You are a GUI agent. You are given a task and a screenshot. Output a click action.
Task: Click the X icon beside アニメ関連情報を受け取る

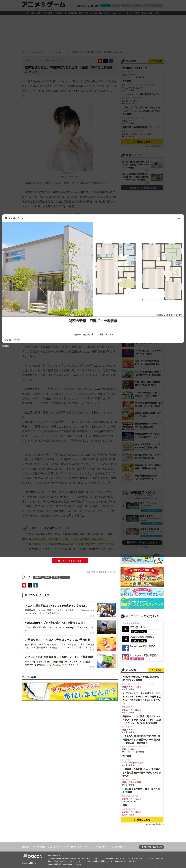(x=126, y=639)
